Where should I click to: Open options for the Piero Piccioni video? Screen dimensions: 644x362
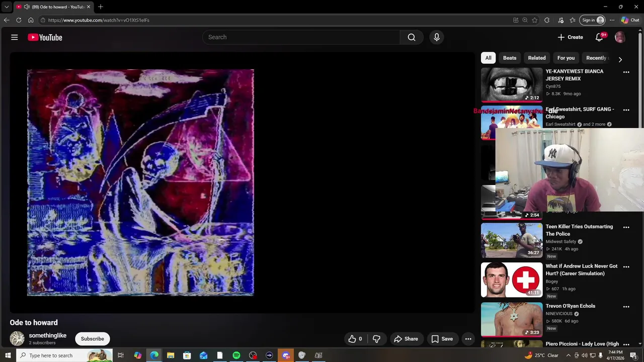(626, 344)
